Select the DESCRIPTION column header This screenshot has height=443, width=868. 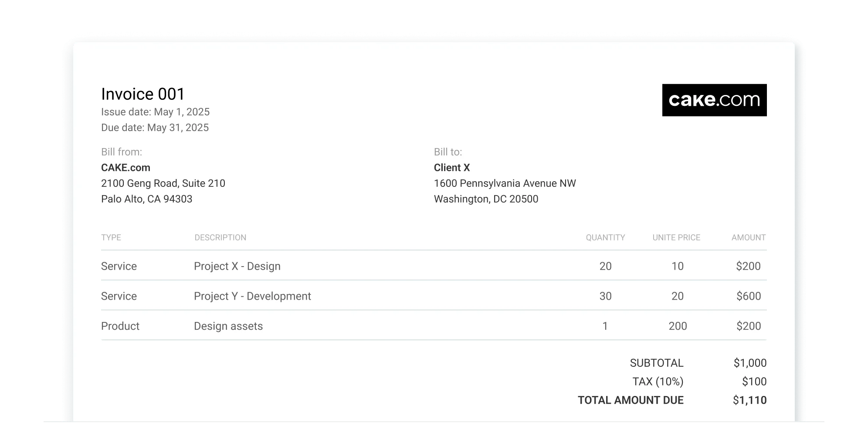click(x=220, y=237)
